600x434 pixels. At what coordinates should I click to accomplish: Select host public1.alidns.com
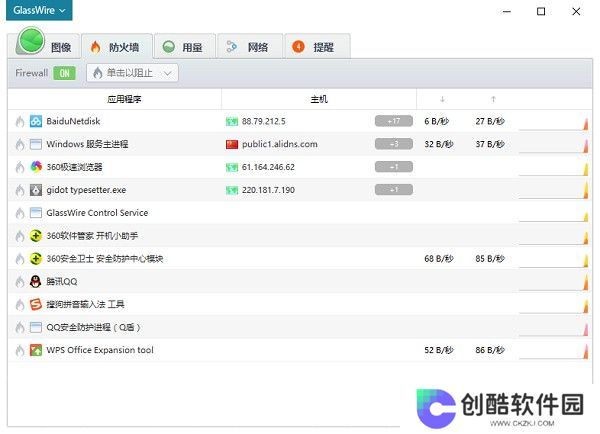tap(280, 144)
